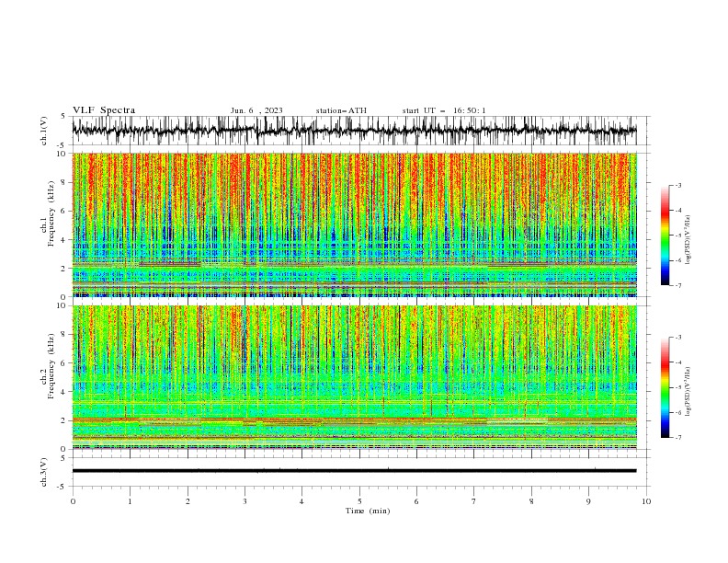The height and width of the screenshot is (563, 728).
Task: Click the "4" kHz tick on ch.1 frequency axis
Action: [x=64, y=240]
